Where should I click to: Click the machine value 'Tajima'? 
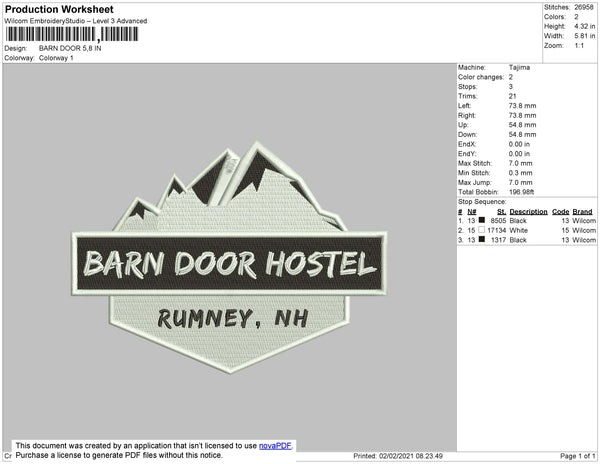click(x=519, y=67)
